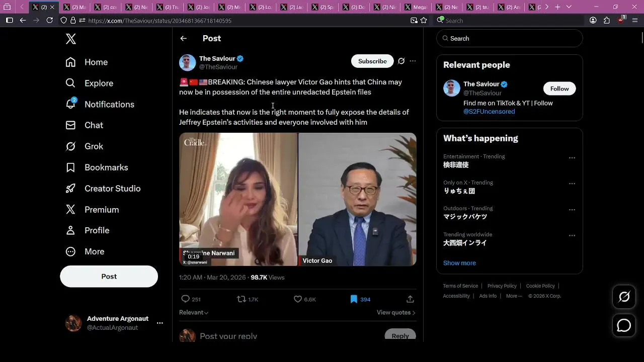The width and height of the screenshot is (644, 362).
Task: Follow The Saviour in Relevant people
Action: [559, 88]
